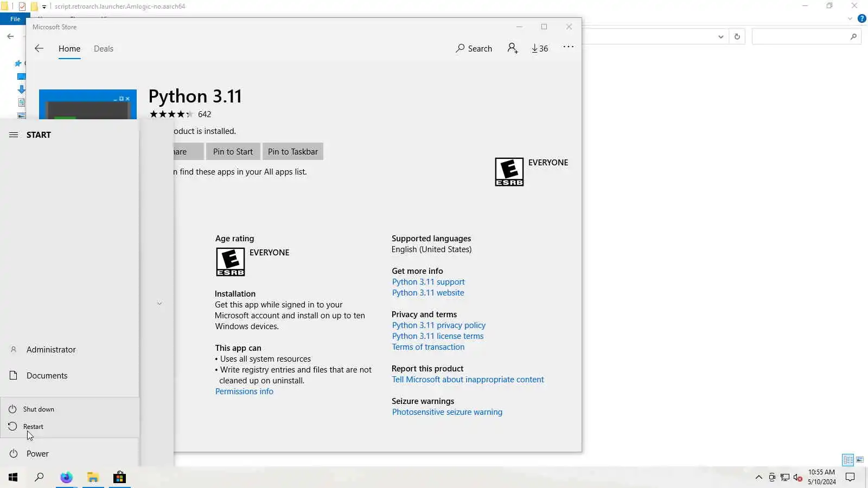868x488 pixels.
Task: Switch to the Store Deals tab
Action: pos(104,49)
